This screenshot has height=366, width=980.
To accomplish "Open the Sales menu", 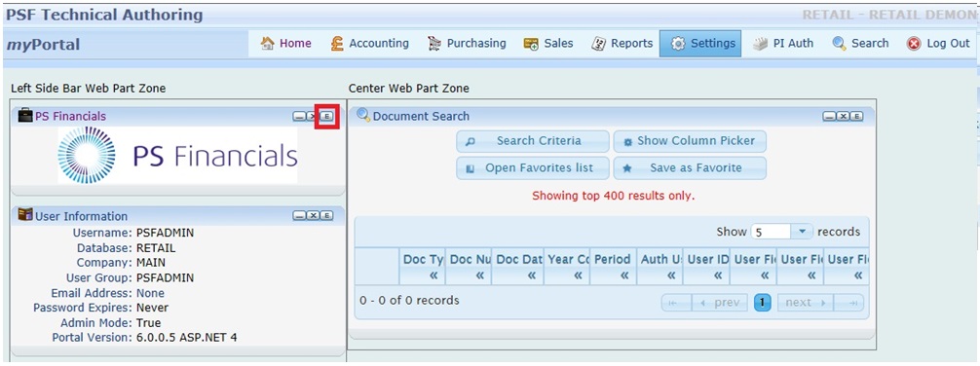I will click(548, 43).
